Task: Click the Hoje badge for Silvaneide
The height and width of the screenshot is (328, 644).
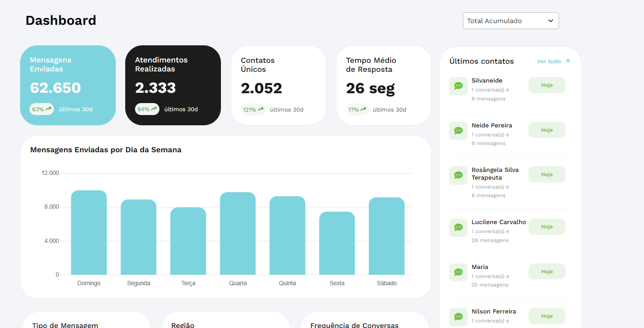Action: coord(547,85)
